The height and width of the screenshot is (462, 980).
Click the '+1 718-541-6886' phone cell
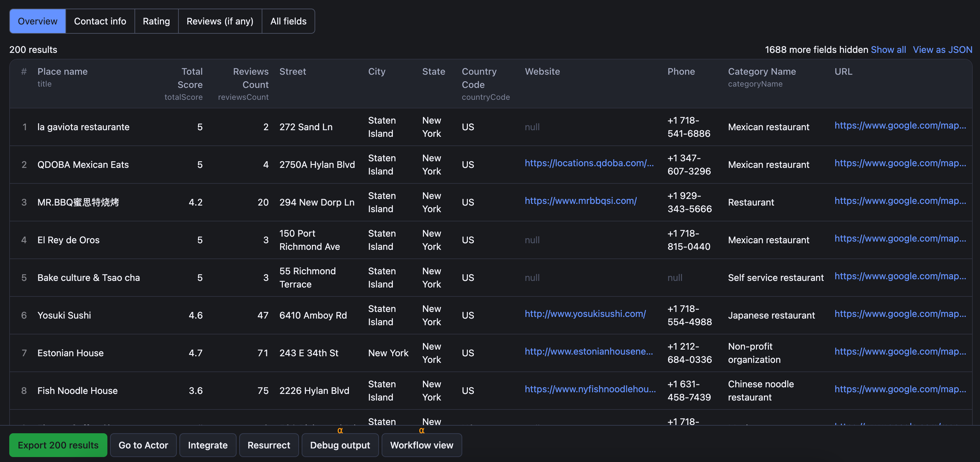coord(689,127)
